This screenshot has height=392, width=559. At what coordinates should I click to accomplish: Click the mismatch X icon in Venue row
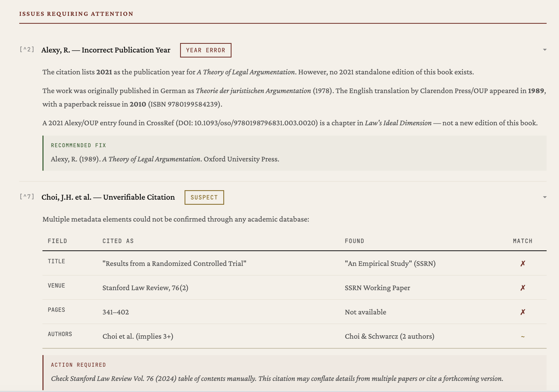(523, 288)
